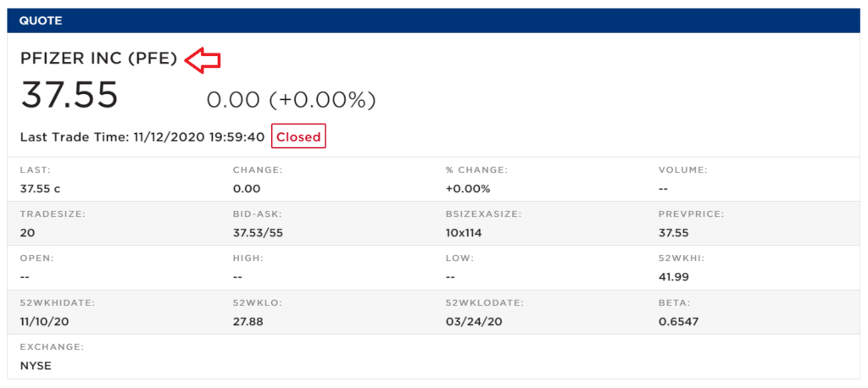Click the 52WKHI value 41.99
The image size is (868, 388).
click(x=675, y=277)
